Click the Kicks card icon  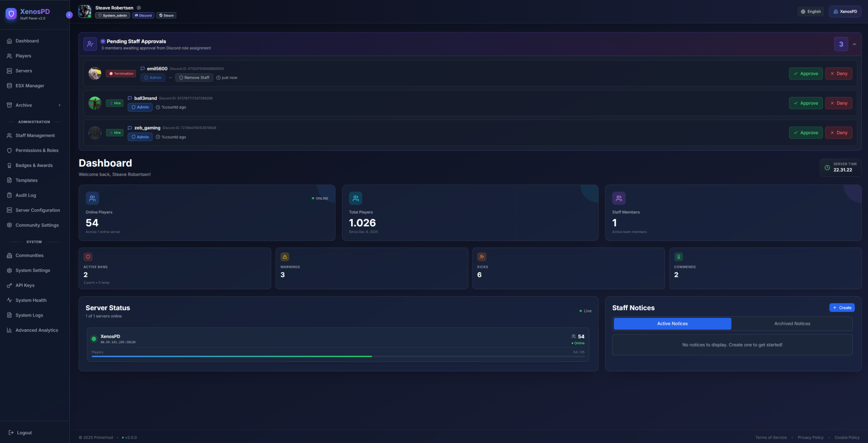pos(482,257)
